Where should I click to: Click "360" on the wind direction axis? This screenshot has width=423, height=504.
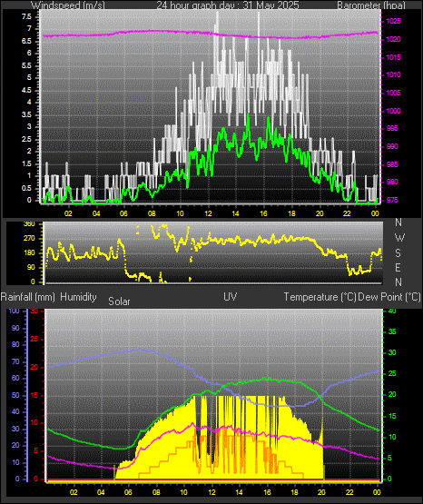pos(29,224)
